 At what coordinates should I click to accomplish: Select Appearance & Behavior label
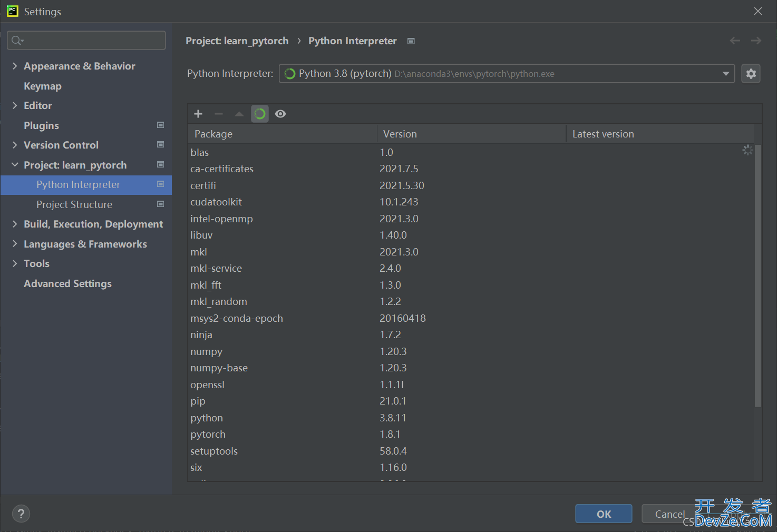(80, 66)
